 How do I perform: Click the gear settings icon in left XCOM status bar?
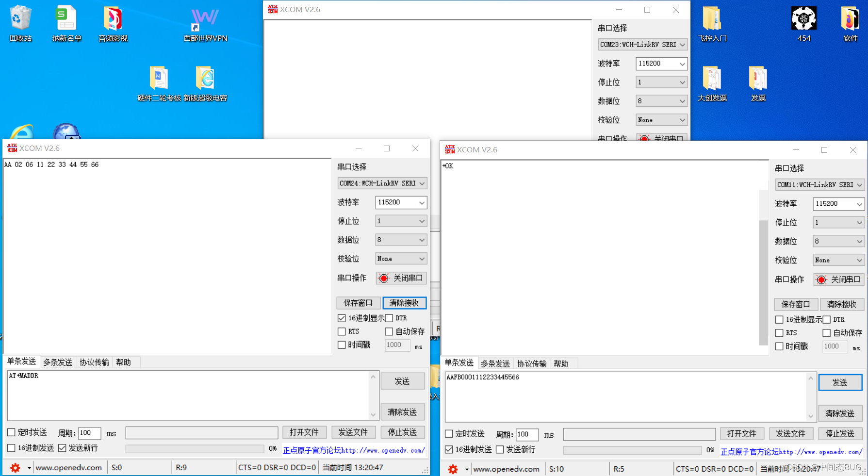[x=16, y=468]
